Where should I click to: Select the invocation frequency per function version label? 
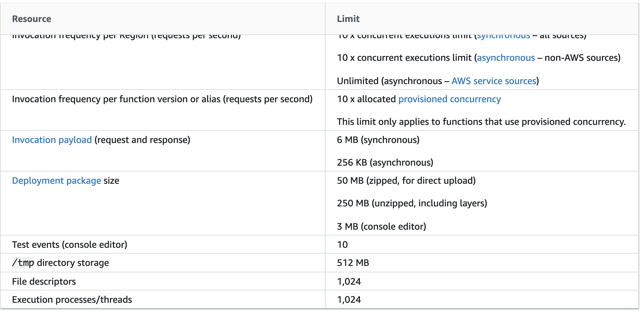(162, 99)
